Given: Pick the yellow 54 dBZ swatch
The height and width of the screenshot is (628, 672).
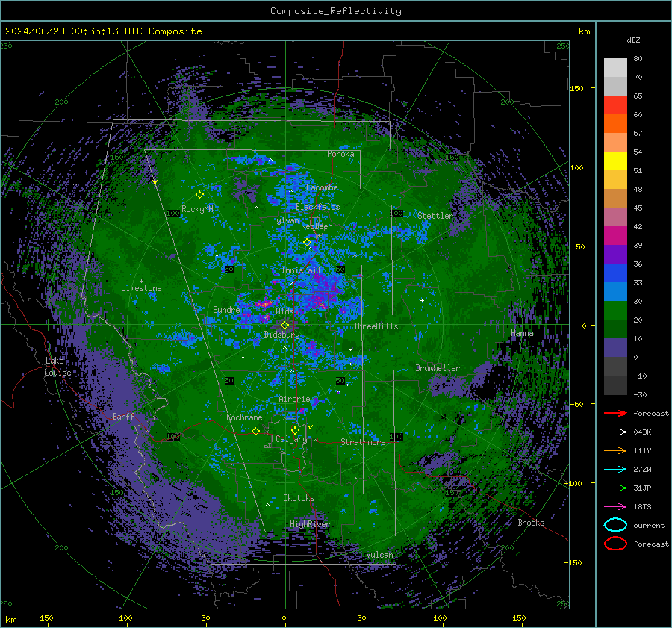Looking at the screenshot, I should [615, 161].
